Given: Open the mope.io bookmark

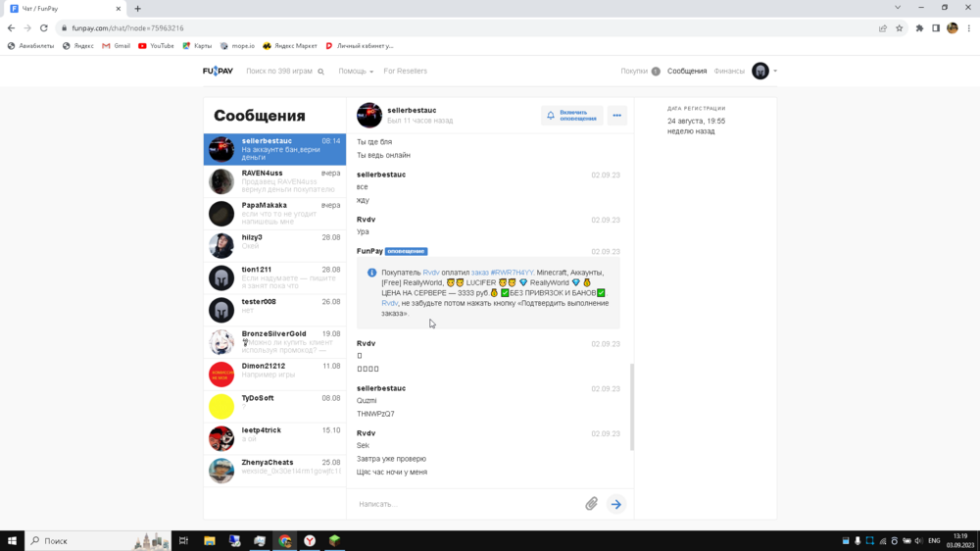Looking at the screenshot, I should click(237, 46).
